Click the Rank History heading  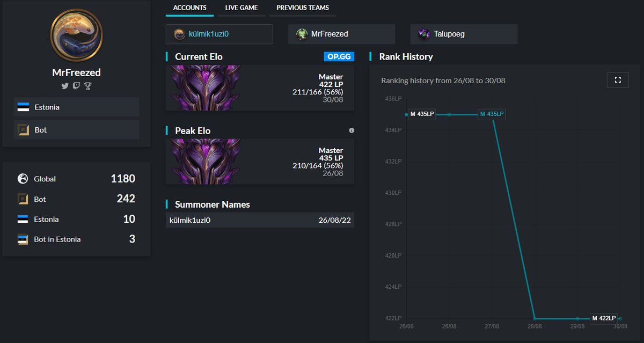406,56
